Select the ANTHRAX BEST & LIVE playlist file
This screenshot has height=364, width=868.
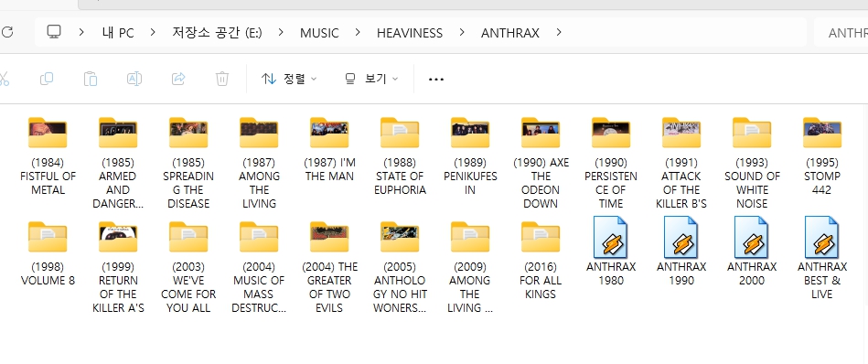(x=822, y=257)
